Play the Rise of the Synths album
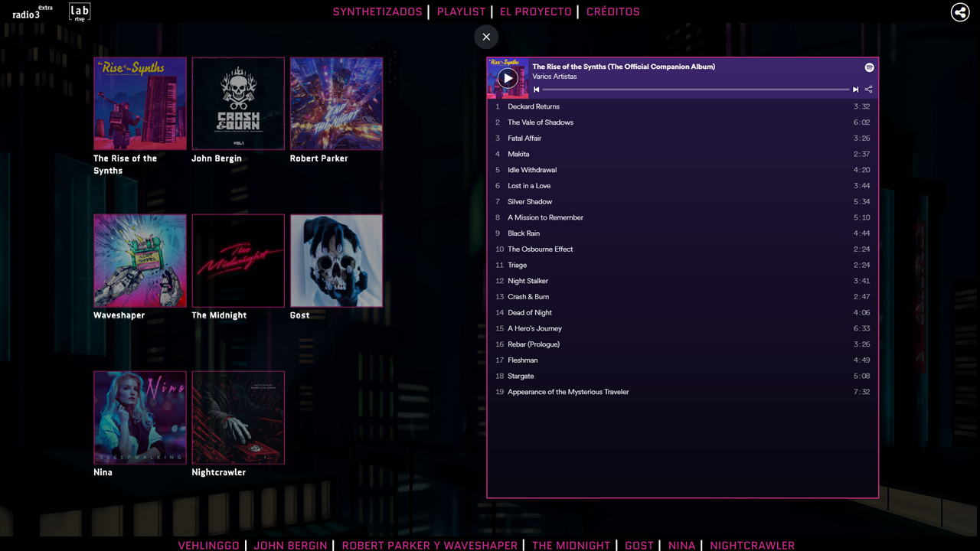 pos(508,78)
